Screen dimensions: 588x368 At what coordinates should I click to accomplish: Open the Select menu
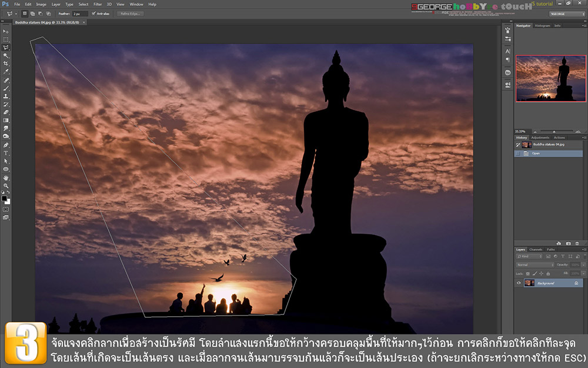click(x=83, y=5)
